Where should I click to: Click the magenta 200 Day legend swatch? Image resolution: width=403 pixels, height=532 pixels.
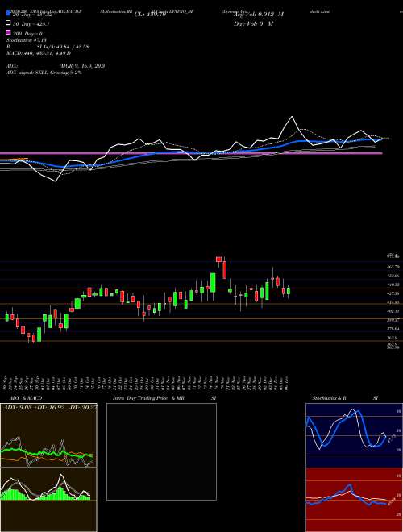(x=8, y=33)
